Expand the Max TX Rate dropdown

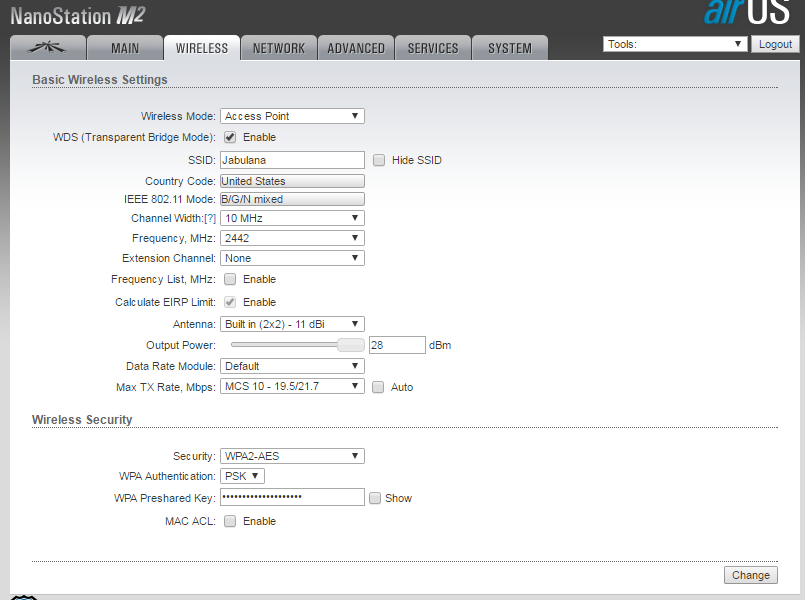click(292, 386)
